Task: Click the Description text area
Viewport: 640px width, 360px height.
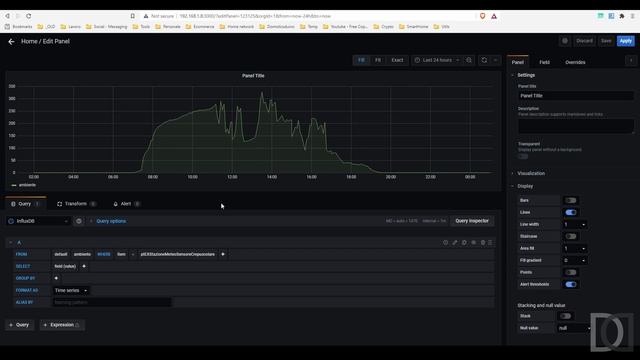Action: pos(576,126)
